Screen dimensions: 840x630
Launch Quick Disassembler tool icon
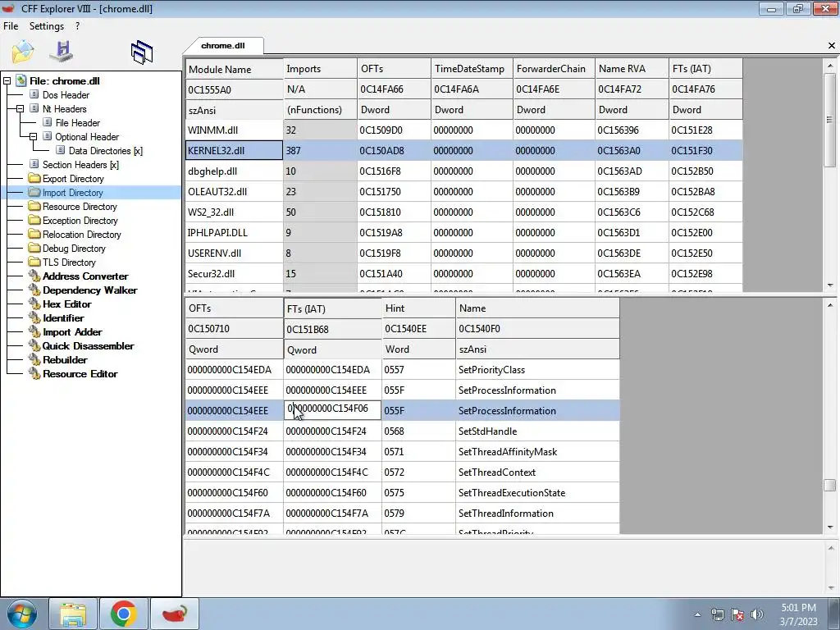coord(34,345)
